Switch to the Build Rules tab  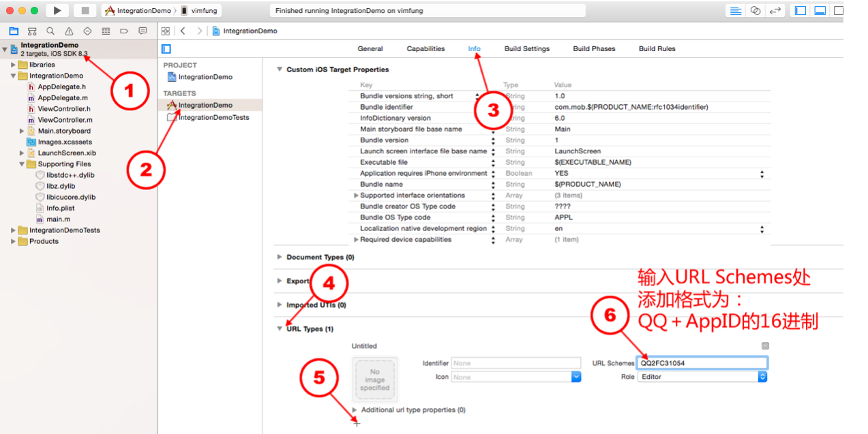coord(657,49)
